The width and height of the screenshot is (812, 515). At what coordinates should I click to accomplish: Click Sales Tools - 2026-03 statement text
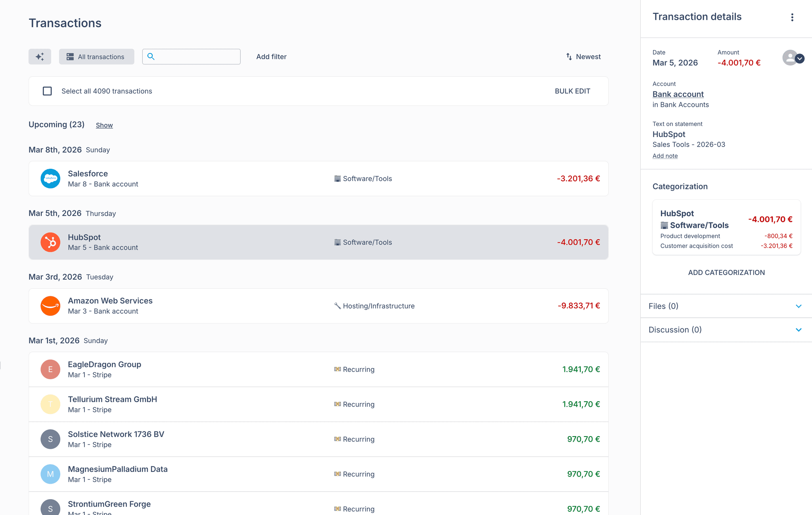click(x=689, y=145)
